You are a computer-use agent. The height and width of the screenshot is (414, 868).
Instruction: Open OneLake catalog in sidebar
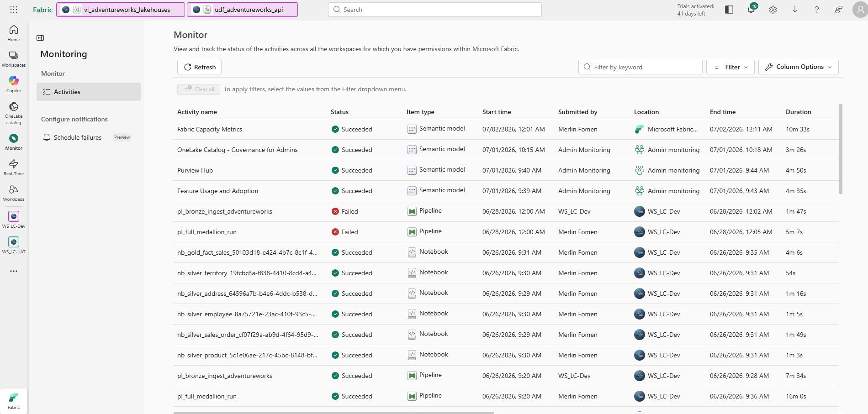click(x=14, y=113)
